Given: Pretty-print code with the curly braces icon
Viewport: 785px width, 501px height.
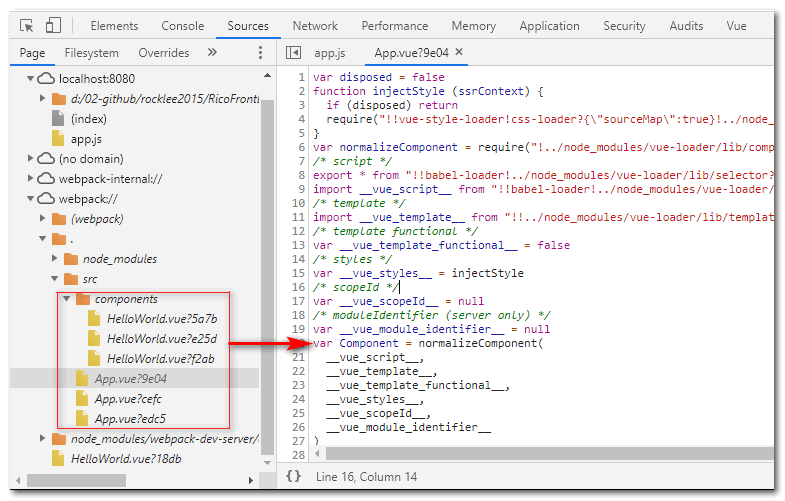Looking at the screenshot, I should pyautogui.click(x=293, y=476).
